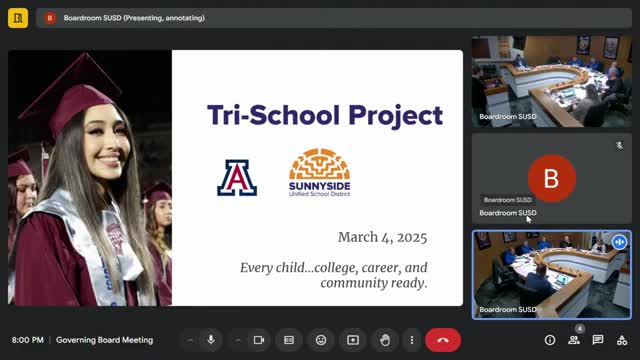Toggle the camera button

tap(259, 340)
